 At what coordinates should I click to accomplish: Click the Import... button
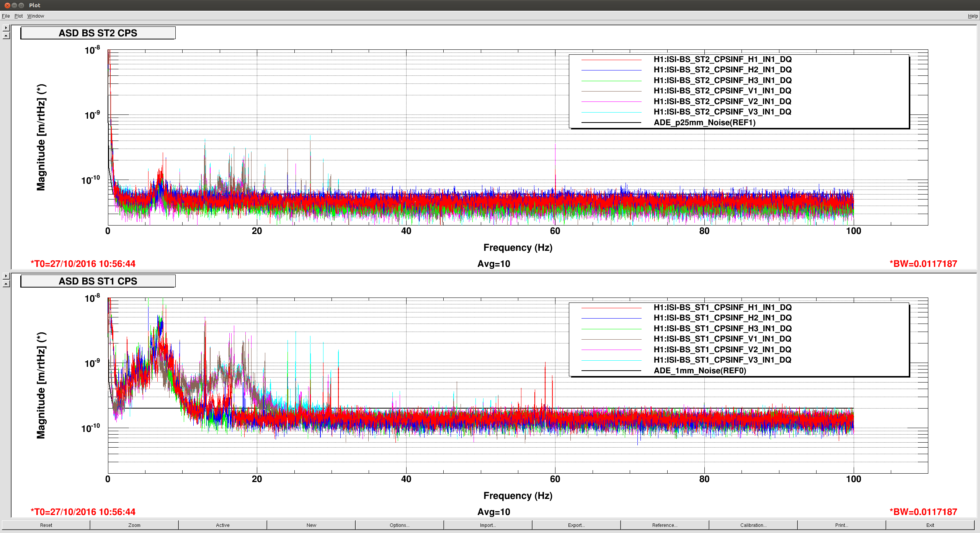pyautogui.click(x=488, y=525)
